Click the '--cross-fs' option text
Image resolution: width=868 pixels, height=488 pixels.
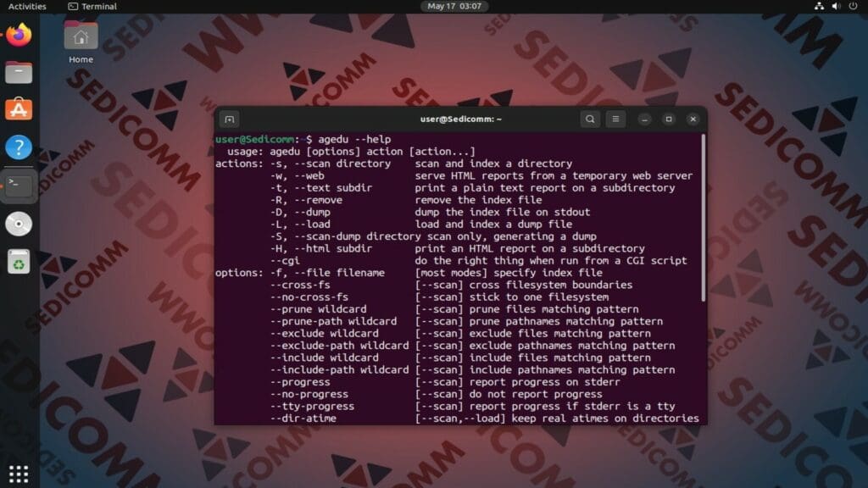300,285
